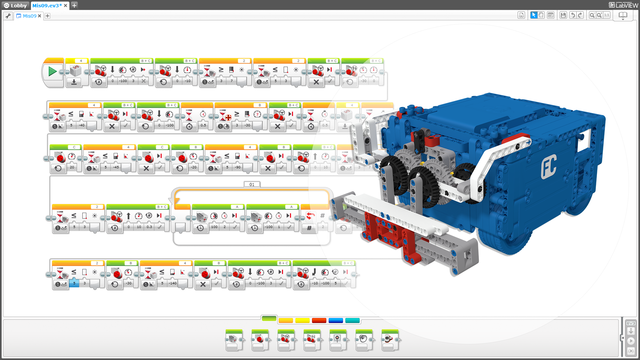The height and width of the screenshot is (360, 640).
Task: Open mode selector of last bottom-row Move Steering block
Action: point(301,284)
